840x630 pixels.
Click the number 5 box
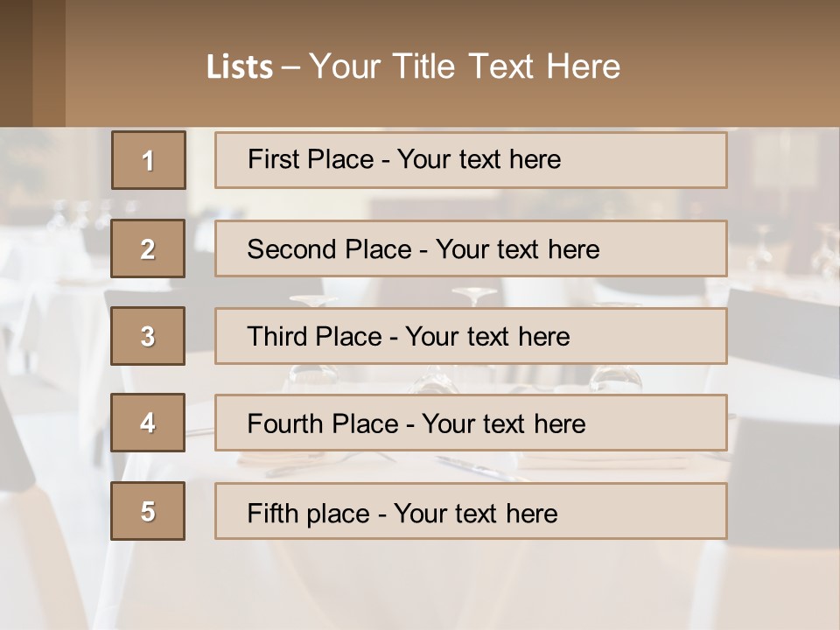148,511
